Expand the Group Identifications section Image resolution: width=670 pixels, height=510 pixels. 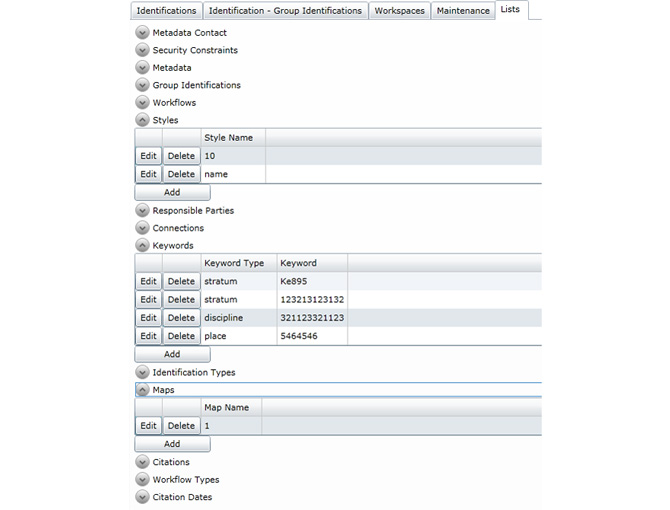pyautogui.click(x=142, y=85)
